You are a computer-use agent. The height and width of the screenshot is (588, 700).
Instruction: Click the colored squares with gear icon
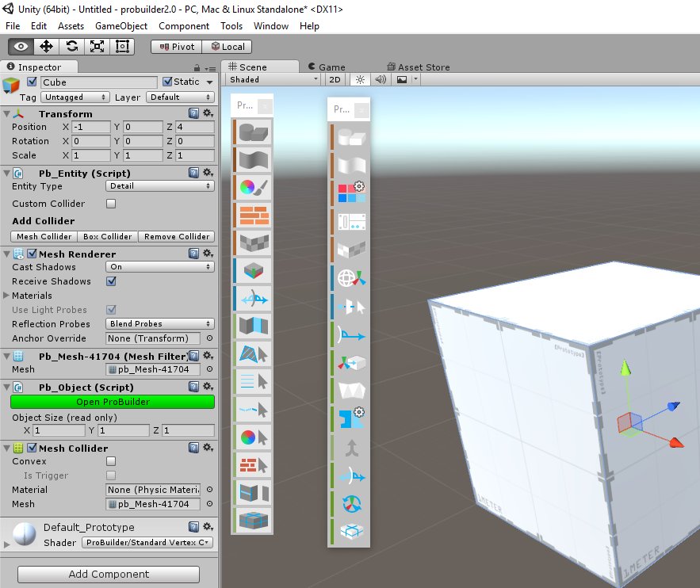pyautogui.click(x=351, y=193)
